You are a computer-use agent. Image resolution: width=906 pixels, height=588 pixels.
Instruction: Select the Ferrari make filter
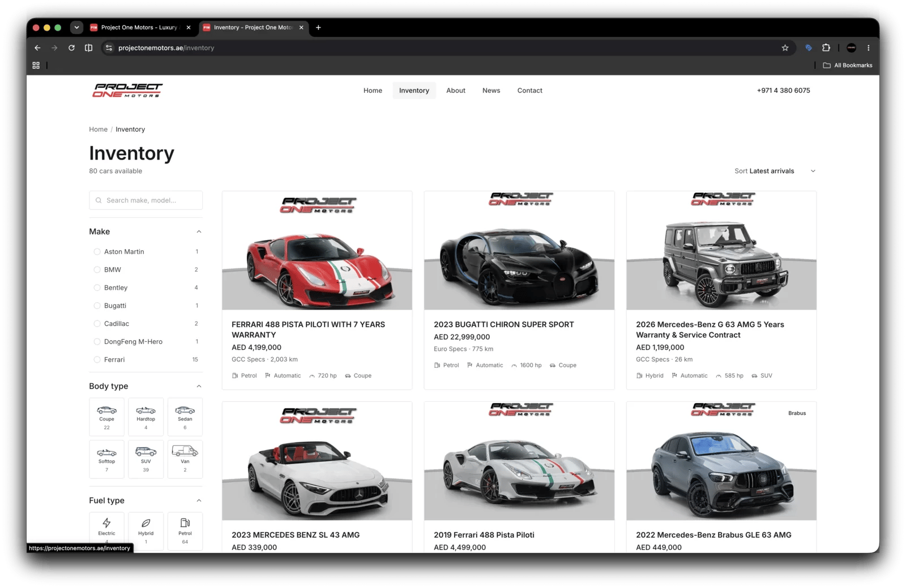[x=146, y=360]
